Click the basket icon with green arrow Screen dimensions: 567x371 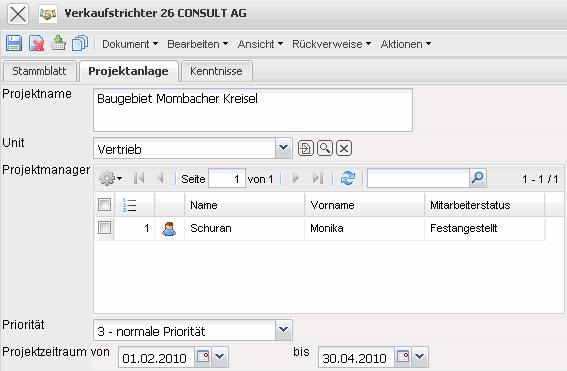pyautogui.click(x=58, y=43)
